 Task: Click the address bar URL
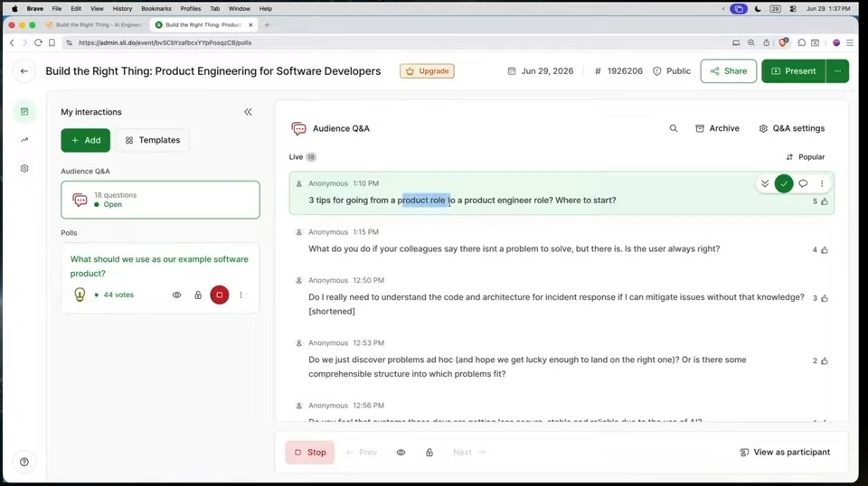165,42
